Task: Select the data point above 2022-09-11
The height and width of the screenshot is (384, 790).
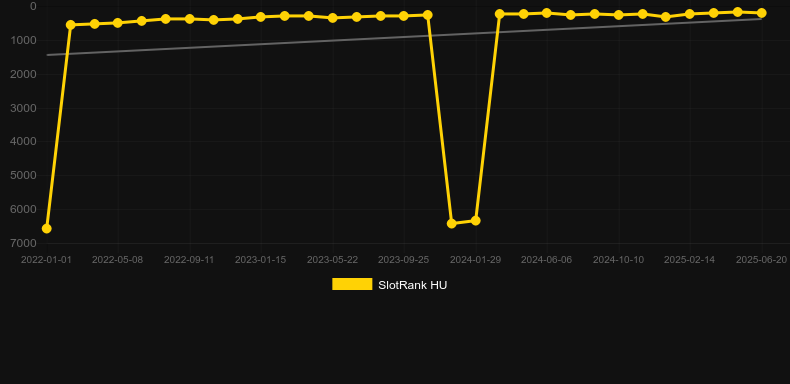Action: point(189,19)
